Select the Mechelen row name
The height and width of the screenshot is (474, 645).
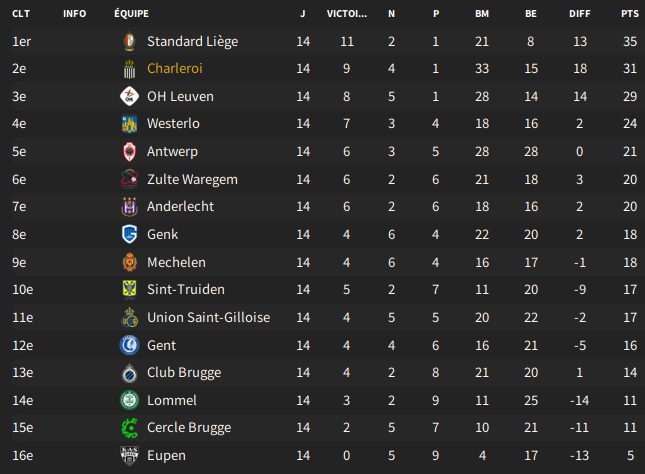coord(176,262)
